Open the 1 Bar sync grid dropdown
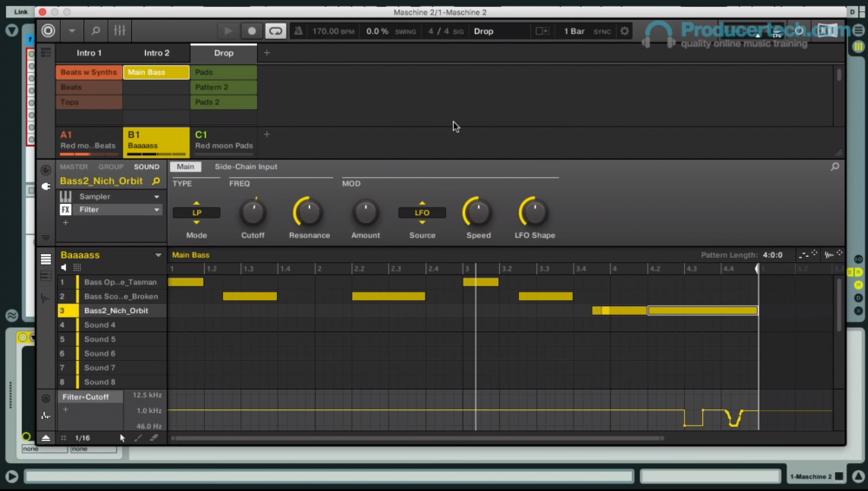The width and height of the screenshot is (868, 491). (574, 31)
